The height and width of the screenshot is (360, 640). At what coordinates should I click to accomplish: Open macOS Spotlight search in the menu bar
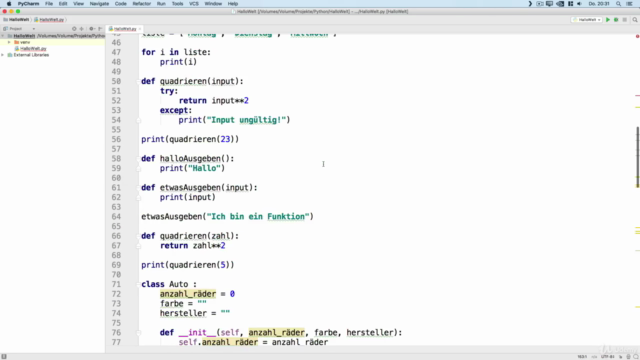618,4
